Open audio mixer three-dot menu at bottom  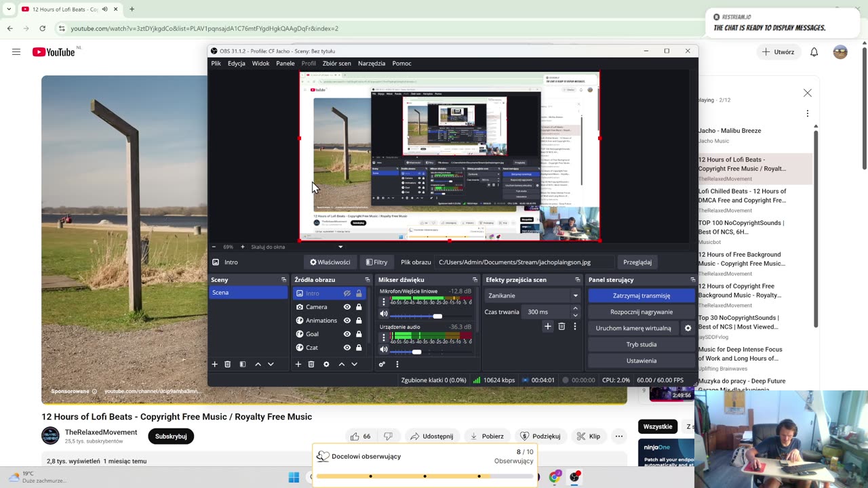click(397, 364)
